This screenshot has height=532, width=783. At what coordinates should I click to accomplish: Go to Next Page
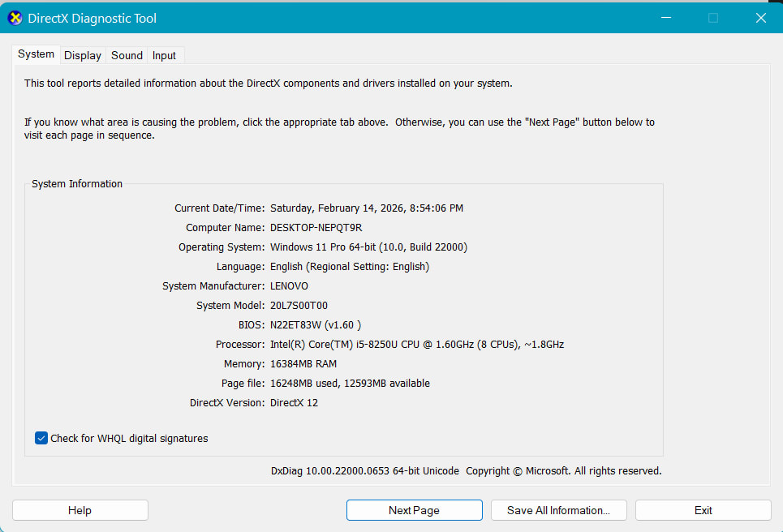point(414,510)
